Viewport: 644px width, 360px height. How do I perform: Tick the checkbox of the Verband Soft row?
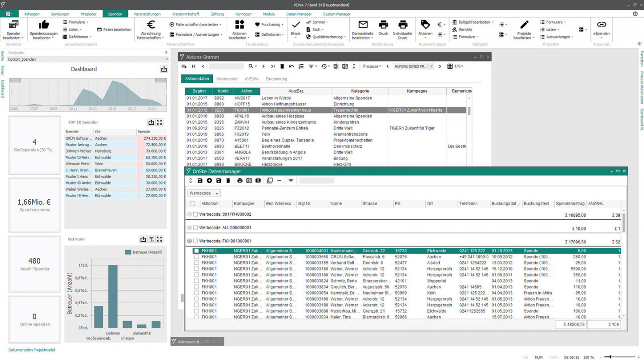tap(196, 263)
